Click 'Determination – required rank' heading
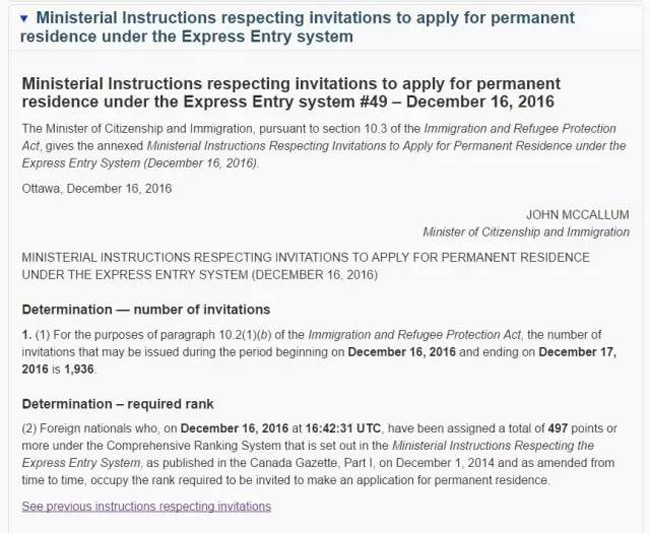Image resolution: width=650 pixels, height=533 pixels. (x=118, y=404)
